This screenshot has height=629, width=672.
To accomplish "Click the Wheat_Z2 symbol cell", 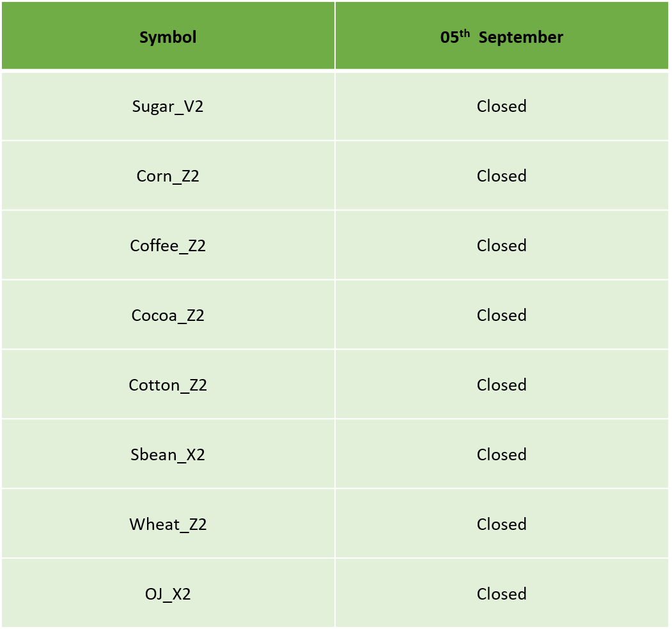I will 168,524.
